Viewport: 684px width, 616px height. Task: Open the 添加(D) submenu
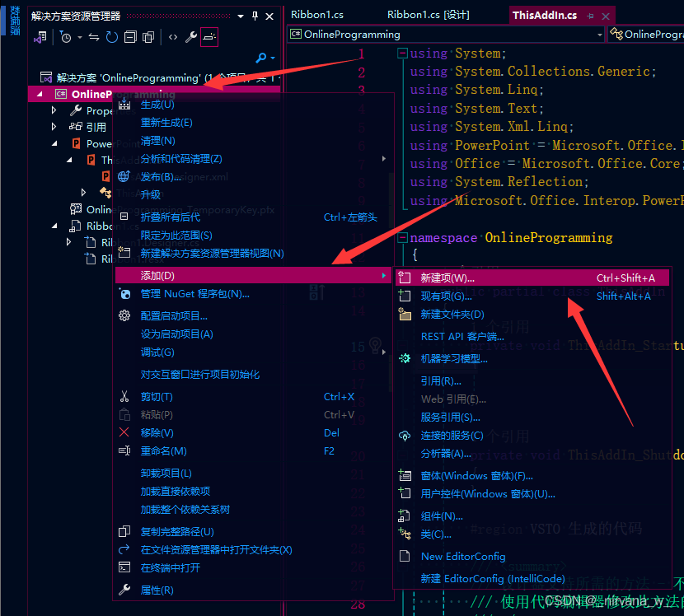pos(251,276)
